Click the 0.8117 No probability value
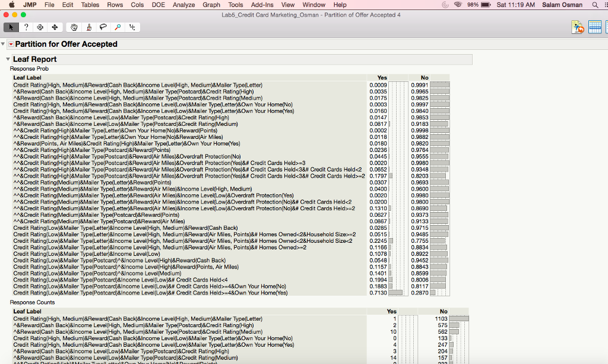This screenshot has height=364, width=608. point(420,286)
